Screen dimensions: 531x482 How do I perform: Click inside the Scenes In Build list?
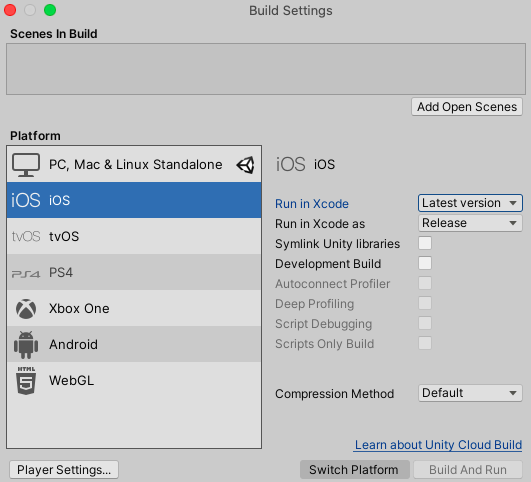pos(266,69)
